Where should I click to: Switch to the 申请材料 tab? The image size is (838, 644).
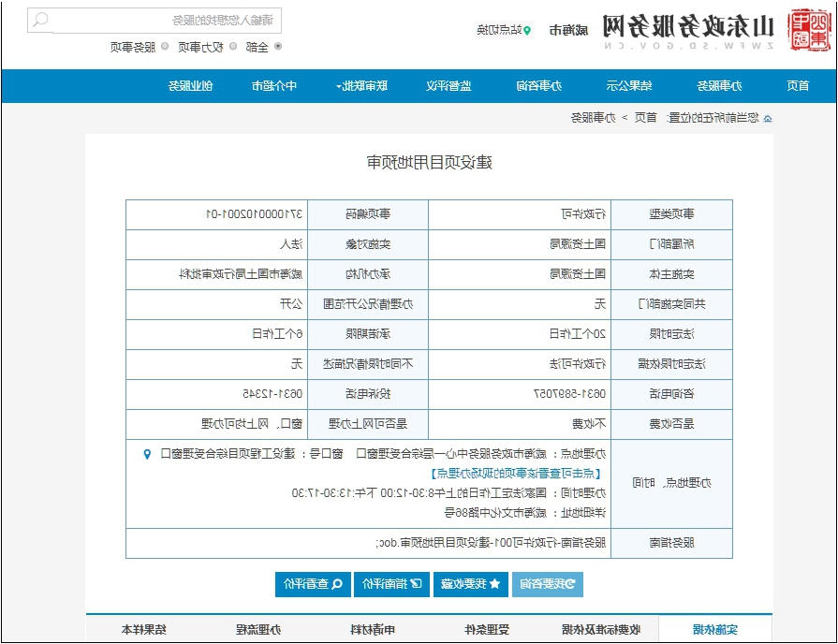[x=373, y=630]
